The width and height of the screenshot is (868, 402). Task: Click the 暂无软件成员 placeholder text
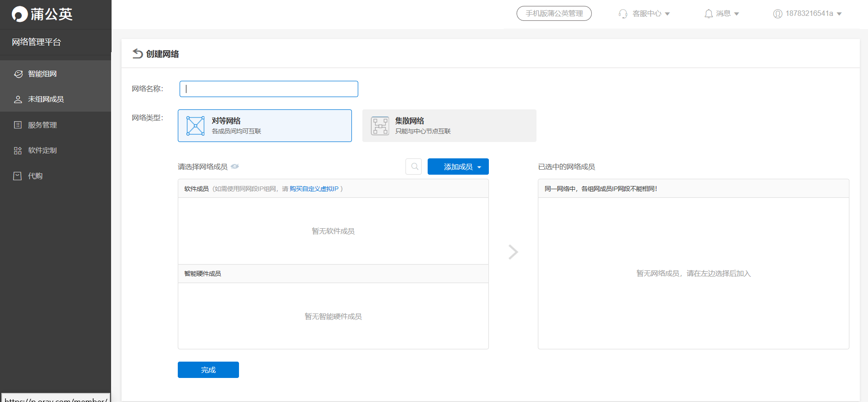[x=333, y=231]
